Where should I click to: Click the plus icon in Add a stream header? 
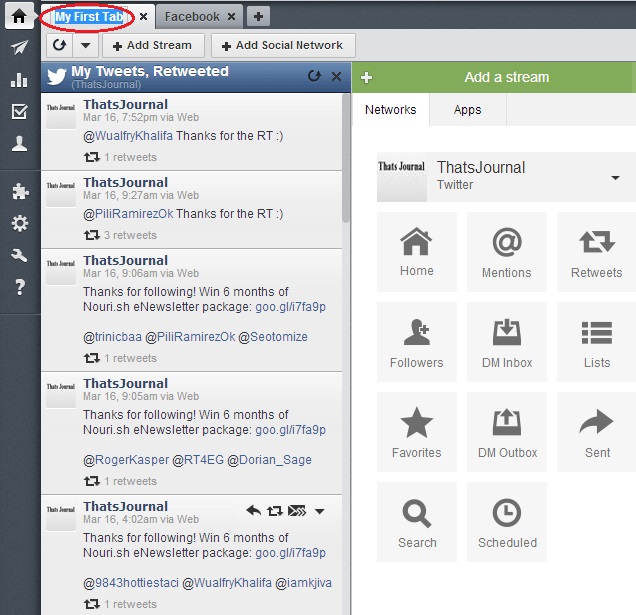click(x=366, y=77)
